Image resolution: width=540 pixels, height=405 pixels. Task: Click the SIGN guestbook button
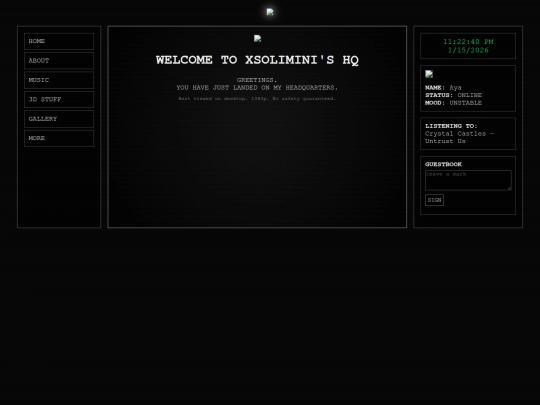[434, 200]
